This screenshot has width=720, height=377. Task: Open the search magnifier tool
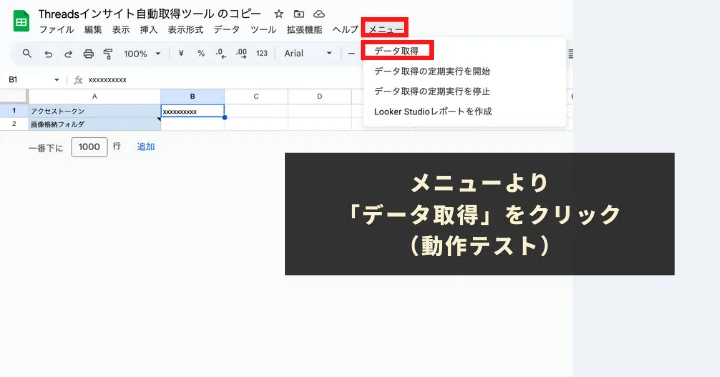pos(27,54)
